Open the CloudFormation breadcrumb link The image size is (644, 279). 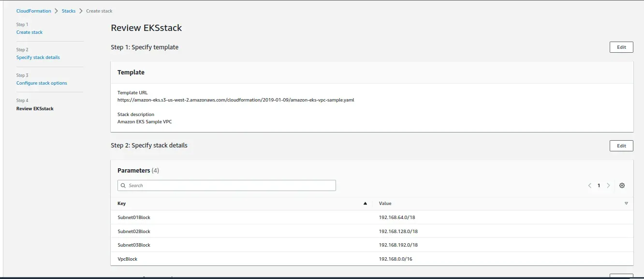pyautogui.click(x=33, y=11)
